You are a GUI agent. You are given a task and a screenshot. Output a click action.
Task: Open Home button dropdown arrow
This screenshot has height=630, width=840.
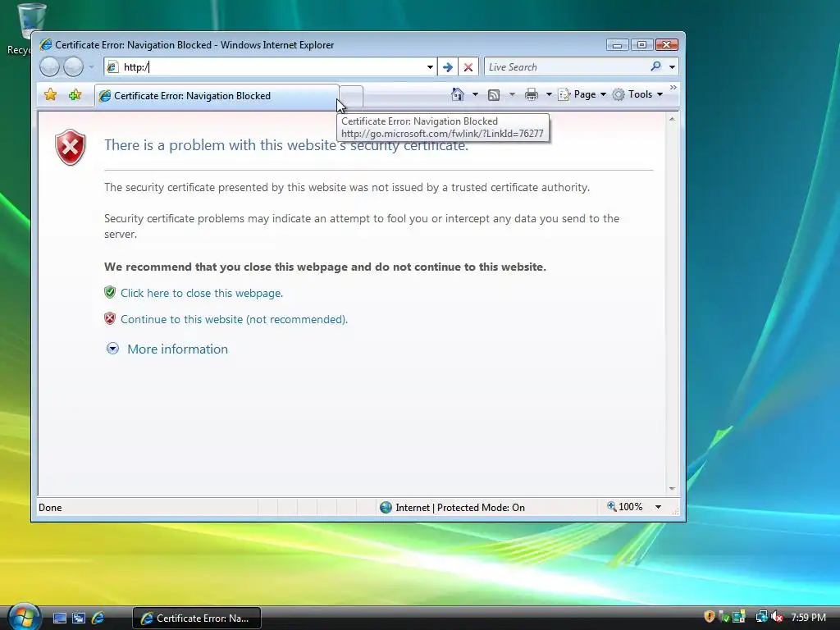[x=475, y=94]
